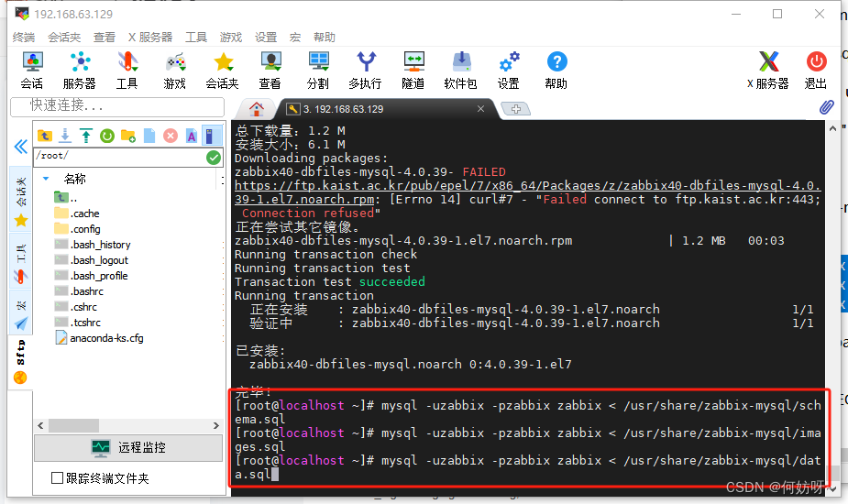
Task: Open the 帮助 menu in the menu bar
Action: pyautogui.click(x=325, y=38)
